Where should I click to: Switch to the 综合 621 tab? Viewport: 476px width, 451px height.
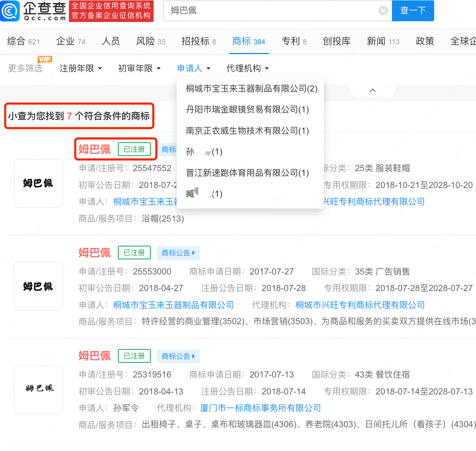pos(23,41)
